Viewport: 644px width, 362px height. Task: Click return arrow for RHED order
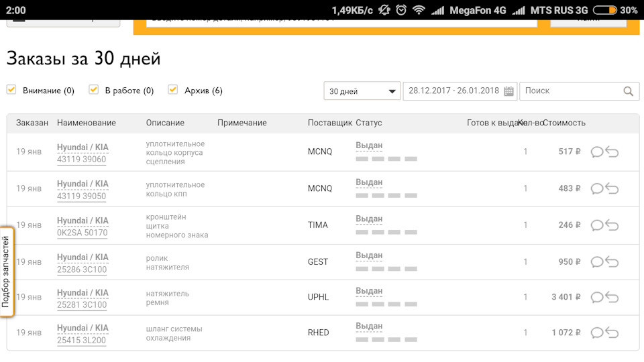click(612, 333)
